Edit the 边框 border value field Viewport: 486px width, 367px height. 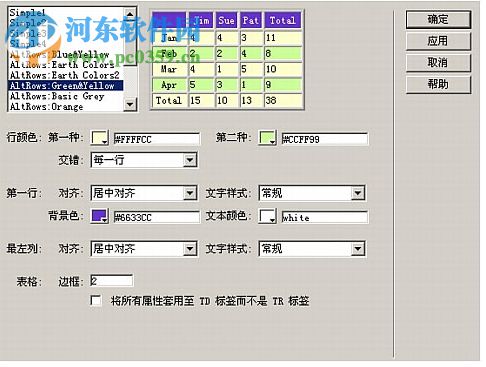coord(112,281)
